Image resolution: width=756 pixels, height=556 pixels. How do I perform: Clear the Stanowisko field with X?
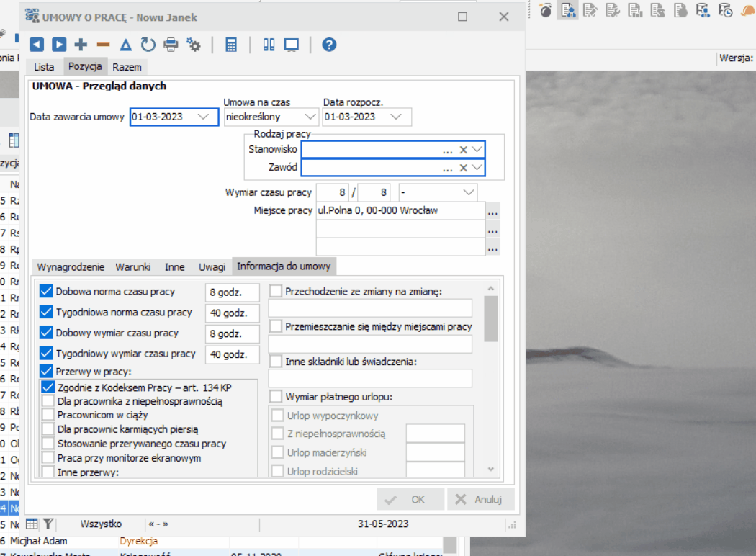[464, 150]
